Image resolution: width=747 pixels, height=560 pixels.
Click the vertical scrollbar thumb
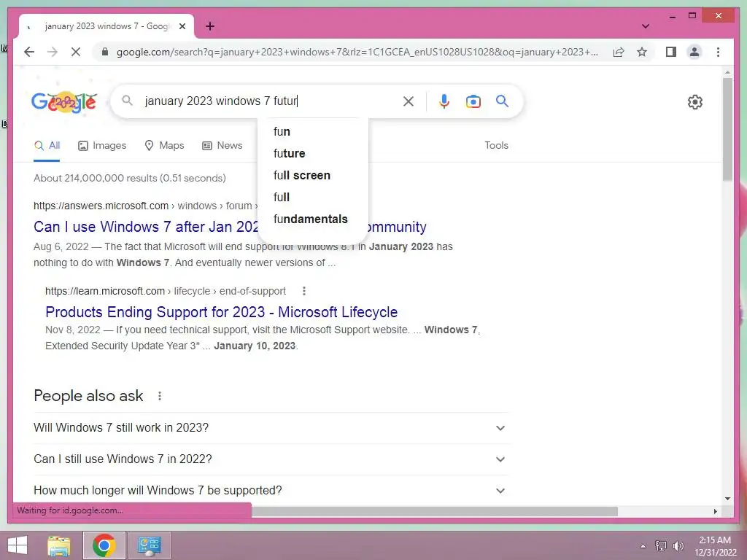727,129
